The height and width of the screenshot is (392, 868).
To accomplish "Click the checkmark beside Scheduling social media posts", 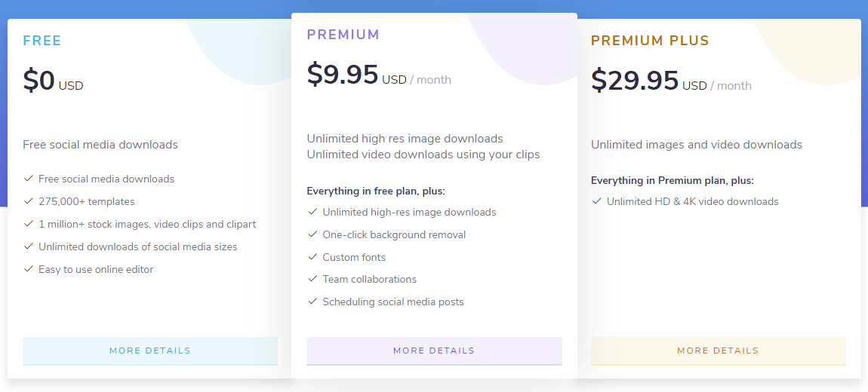I will pos(312,302).
